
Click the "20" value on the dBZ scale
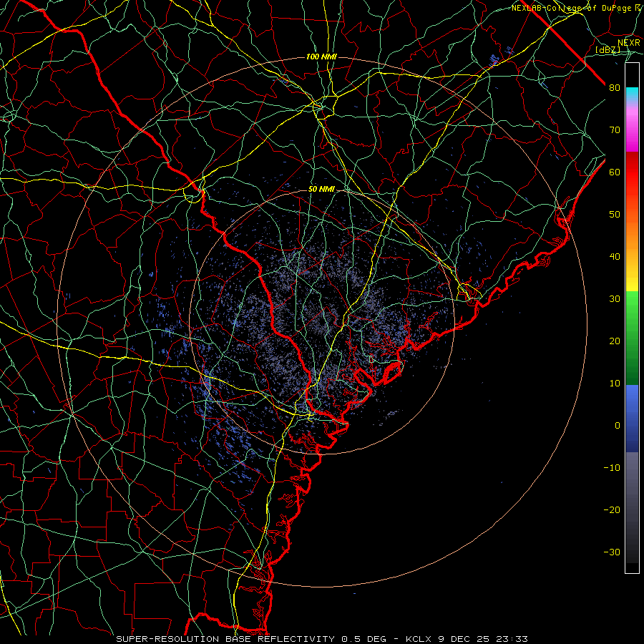[615, 341]
